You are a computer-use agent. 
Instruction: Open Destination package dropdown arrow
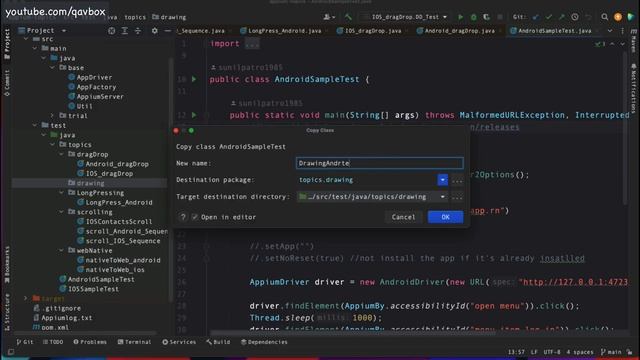coord(442,180)
